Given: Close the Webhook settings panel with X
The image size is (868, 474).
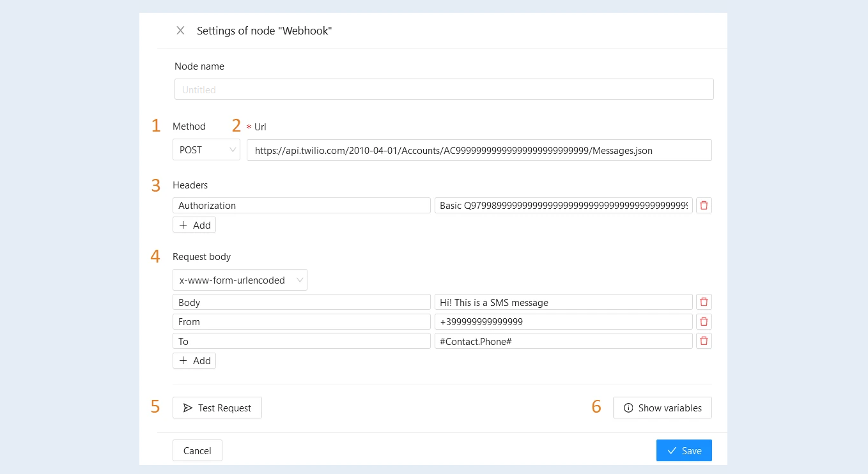Looking at the screenshot, I should click(x=180, y=31).
